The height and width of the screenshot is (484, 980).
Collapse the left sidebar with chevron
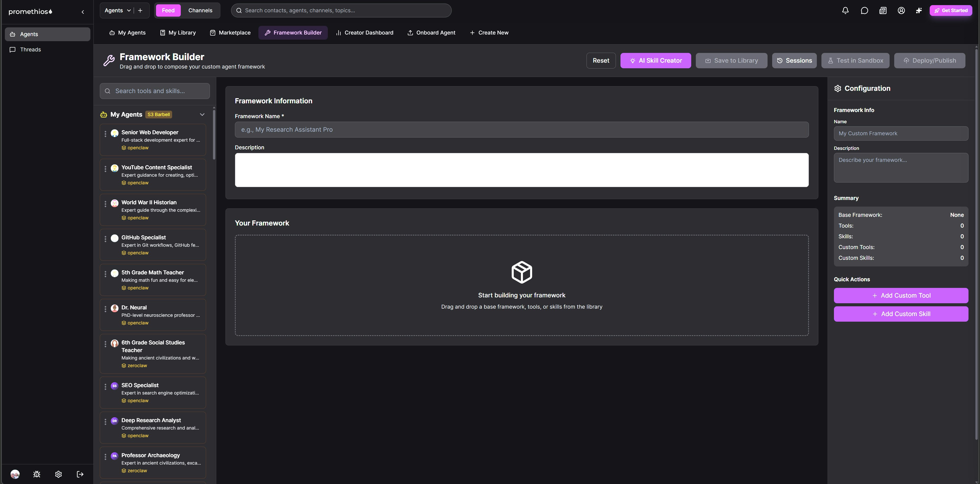pos(82,12)
